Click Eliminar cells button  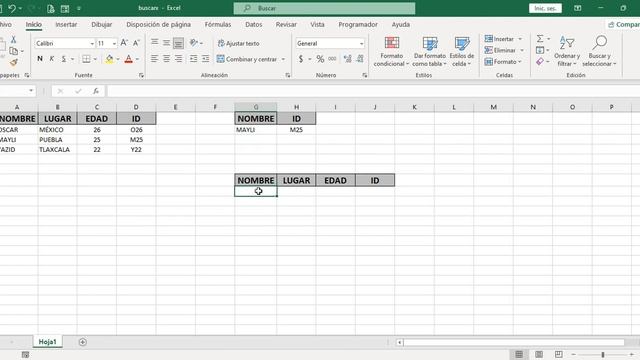pyautogui.click(x=500, y=50)
